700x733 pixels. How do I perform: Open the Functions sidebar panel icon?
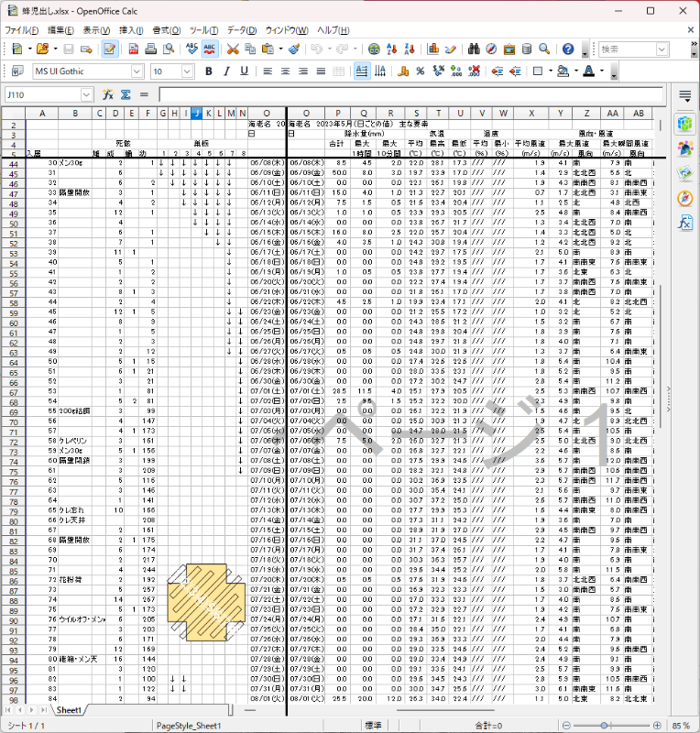pyautogui.click(x=684, y=223)
